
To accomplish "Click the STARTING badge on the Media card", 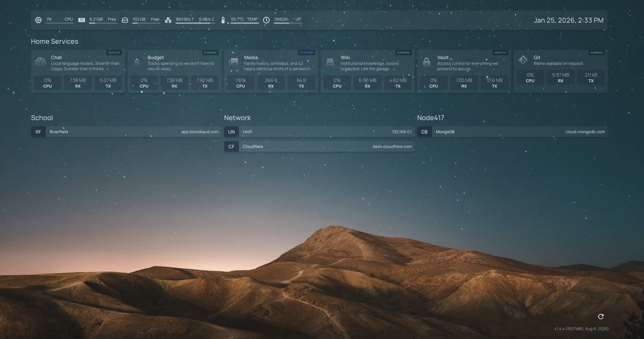I will pyautogui.click(x=306, y=52).
